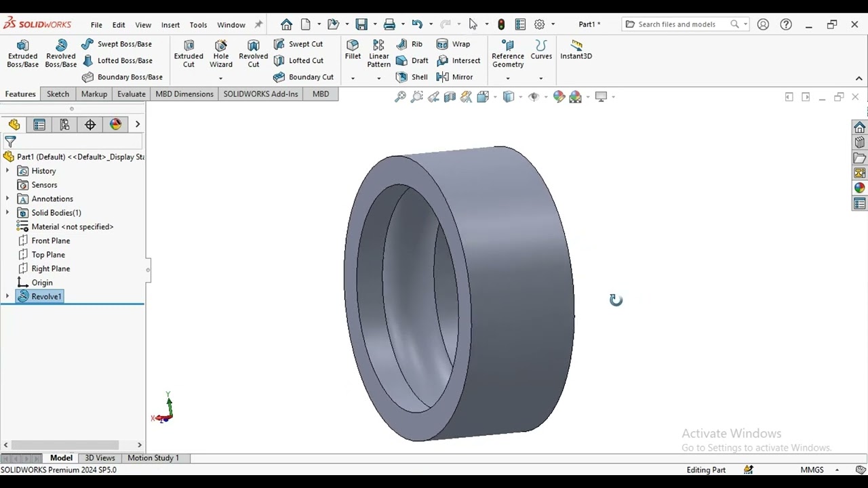Choose Boundary Boss/Base feature
The width and height of the screenshot is (868, 488).
[x=122, y=77]
